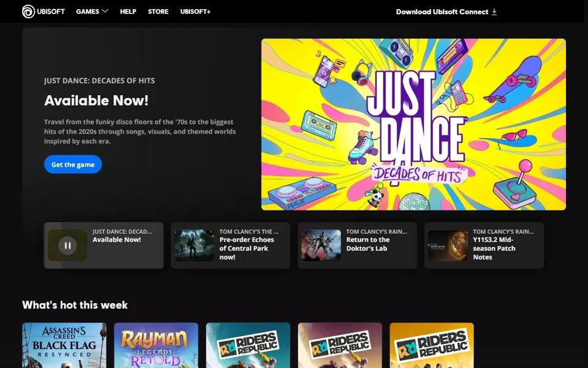Click Y11S3.2 patch notes thumbnail image

click(x=448, y=245)
